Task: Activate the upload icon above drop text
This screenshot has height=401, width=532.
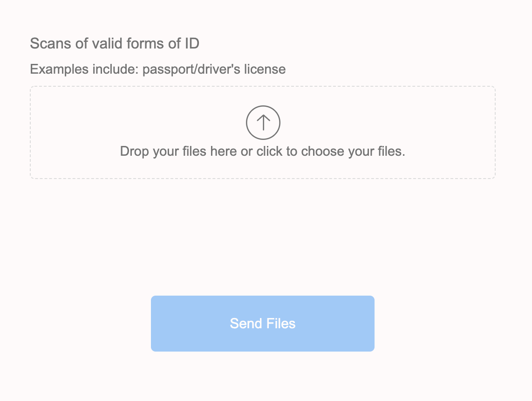Action: (x=263, y=123)
